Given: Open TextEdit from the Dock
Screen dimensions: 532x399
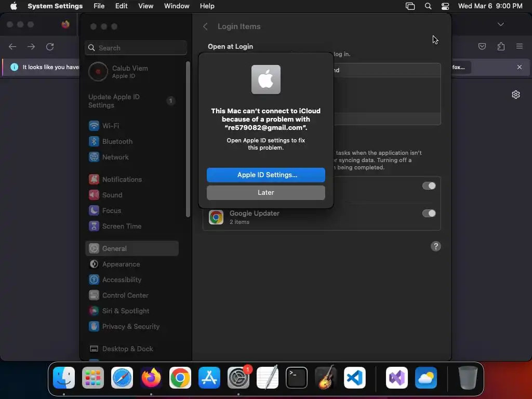Looking at the screenshot, I should [x=268, y=378].
